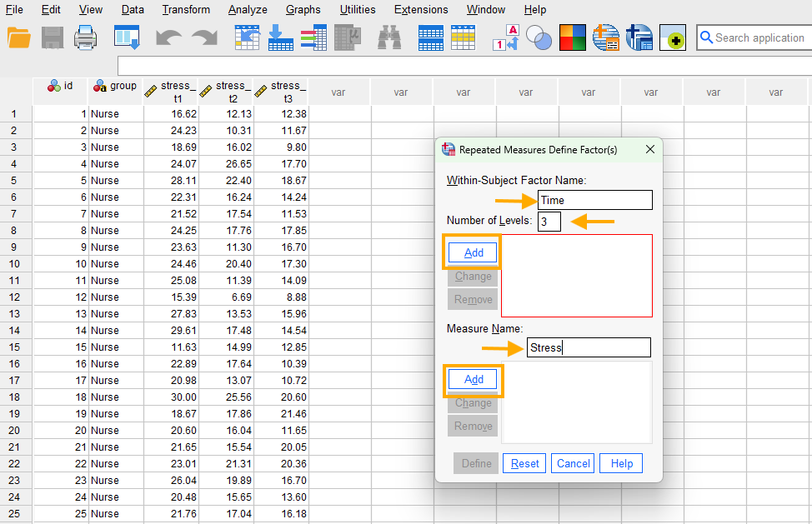812x524 pixels.
Task: Cancel the Repeated Measures dialog
Action: (573, 463)
